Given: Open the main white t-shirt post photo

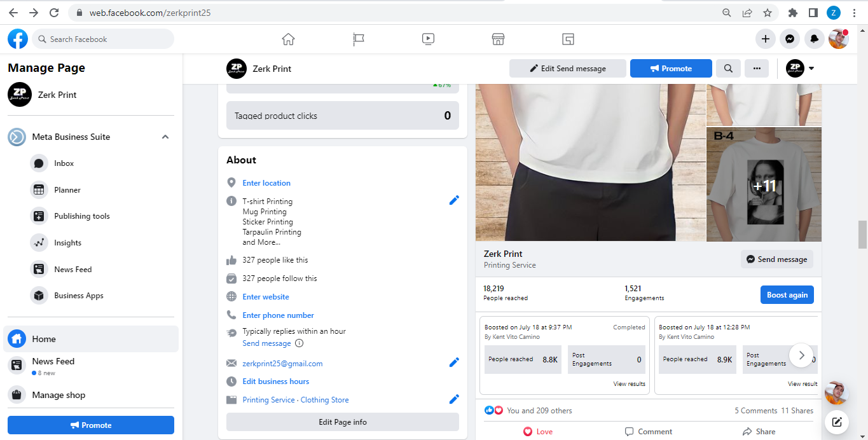Looking at the screenshot, I should click(x=591, y=163).
